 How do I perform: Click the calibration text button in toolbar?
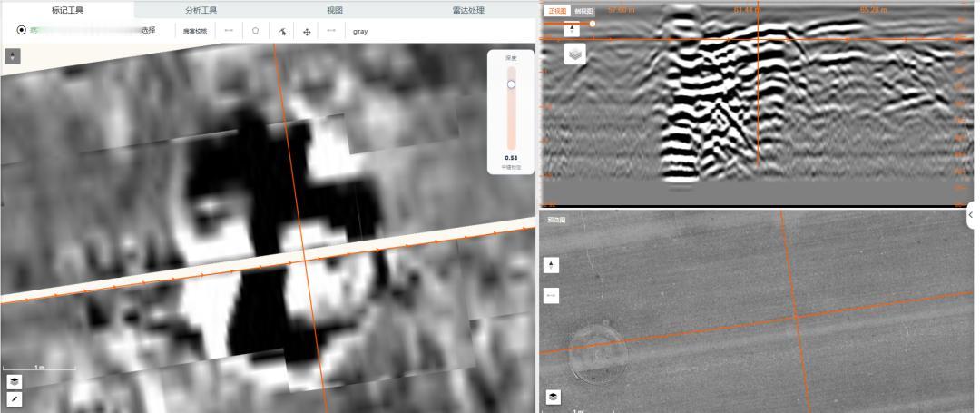pyautogui.click(x=195, y=31)
